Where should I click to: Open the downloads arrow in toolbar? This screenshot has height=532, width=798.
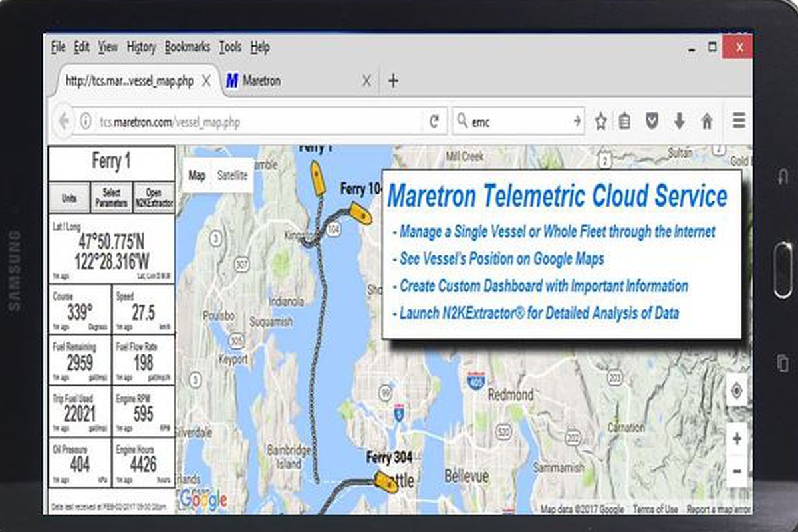pos(679,121)
